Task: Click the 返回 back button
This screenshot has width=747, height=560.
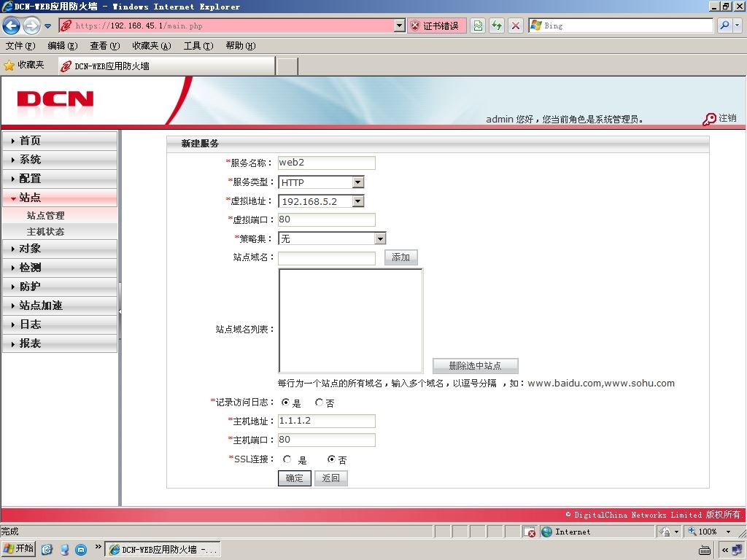Action: click(x=330, y=478)
